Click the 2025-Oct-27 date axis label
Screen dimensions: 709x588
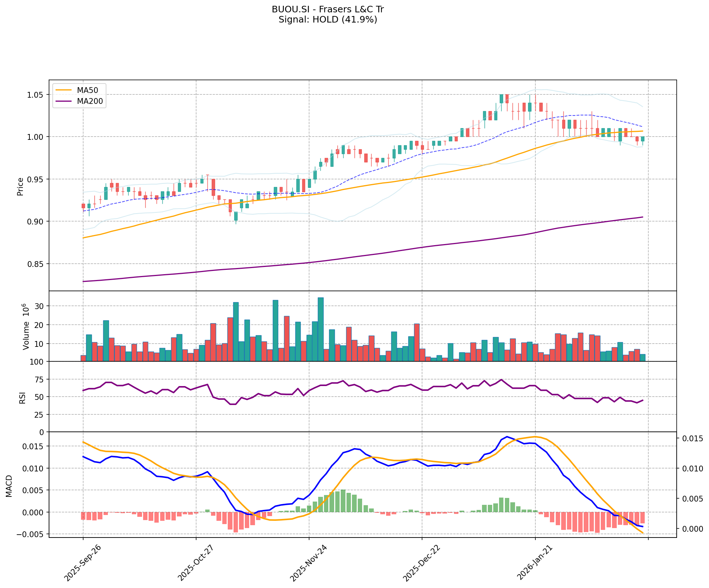click(x=195, y=563)
